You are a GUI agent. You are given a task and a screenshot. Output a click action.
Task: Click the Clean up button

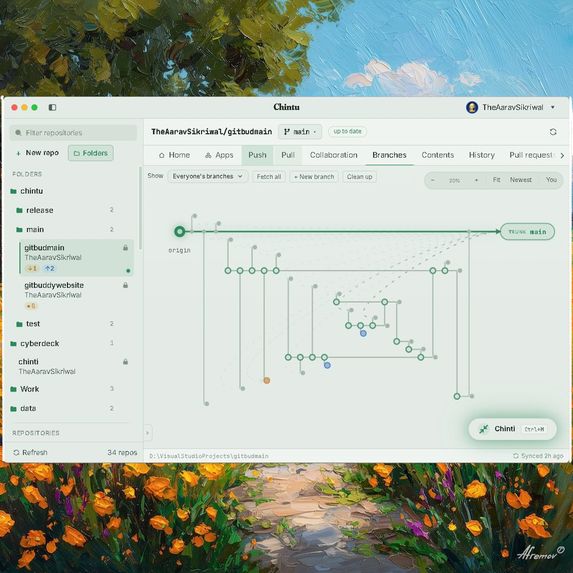tap(360, 177)
